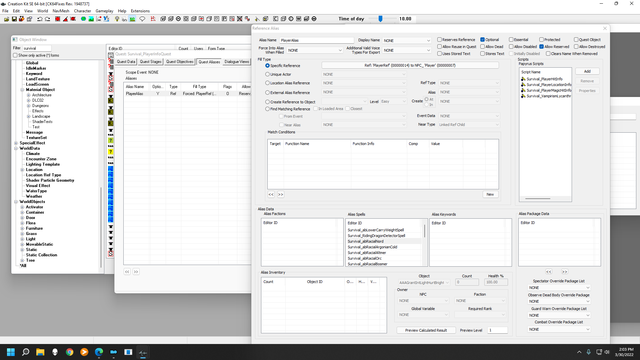Open Guard Warn Override Package List dropdown
The width and height of the screenshot is (640, 360).
point(559,315)
